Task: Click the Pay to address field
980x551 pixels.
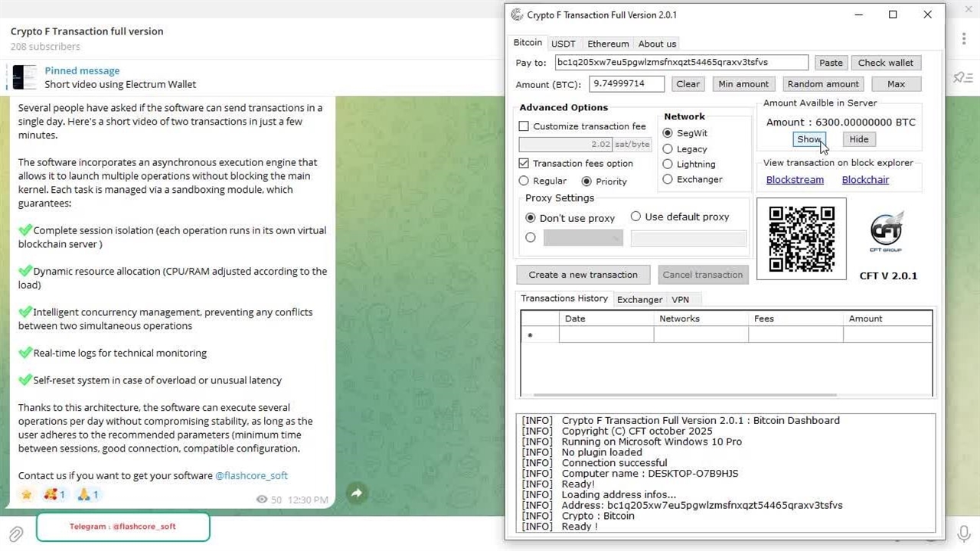Action: click(x=681, y=63)
